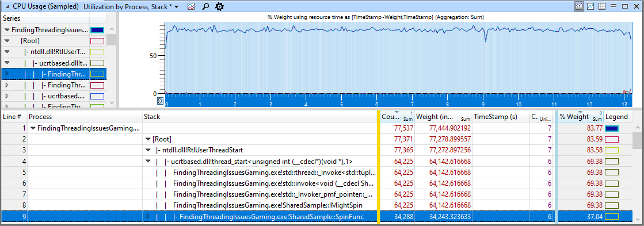
Task: Sort by the Weight (in...) column header
Action: pyautogui.click(x=443, y=117)
